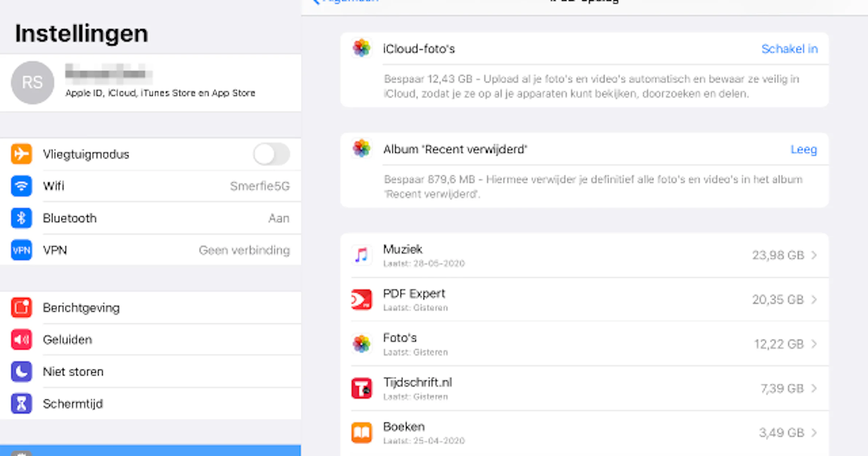Open Wifi via its blue icon
This screenshot has width=868, height=456.
point(21,186)
